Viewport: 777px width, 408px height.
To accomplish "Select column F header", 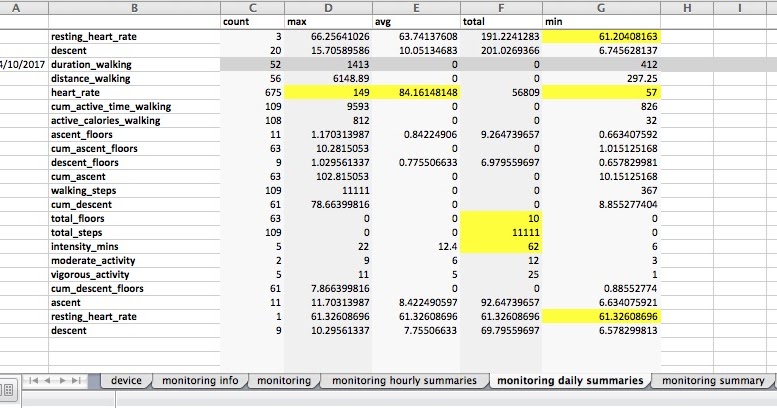I will [501, 7].
